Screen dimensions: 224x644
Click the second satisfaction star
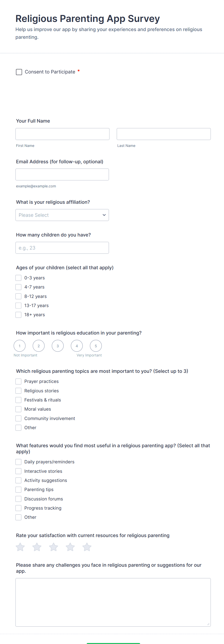(37, 547)
